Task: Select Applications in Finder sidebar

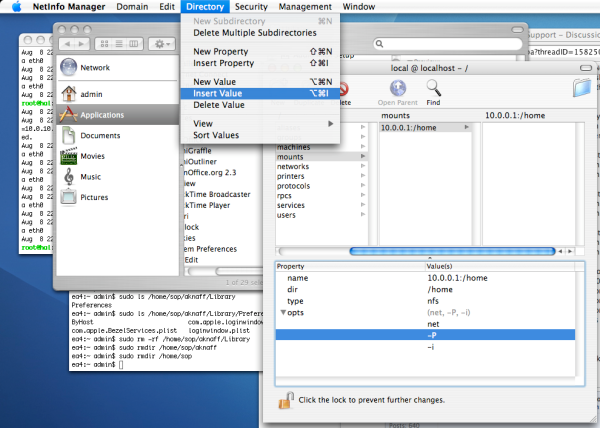Action: (117, 115)
